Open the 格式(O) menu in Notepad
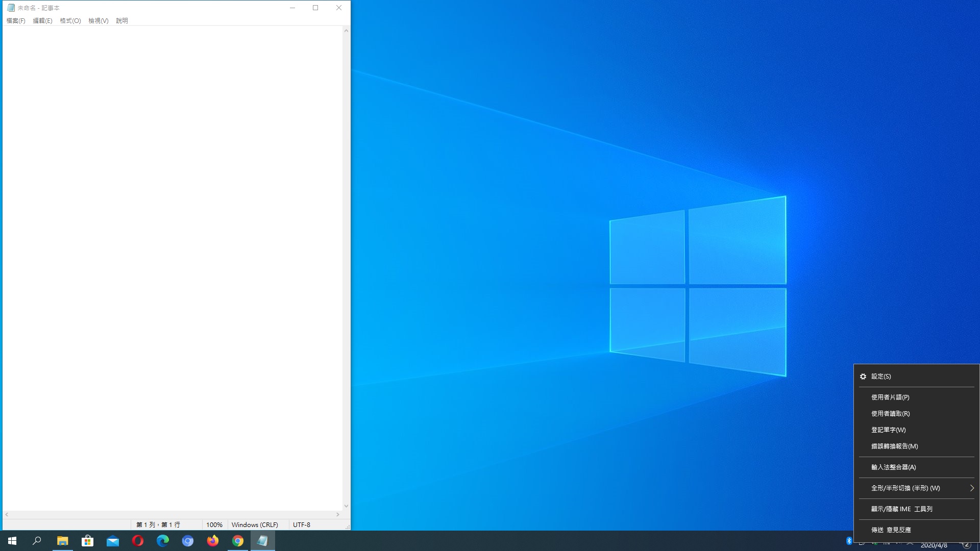 70,21
